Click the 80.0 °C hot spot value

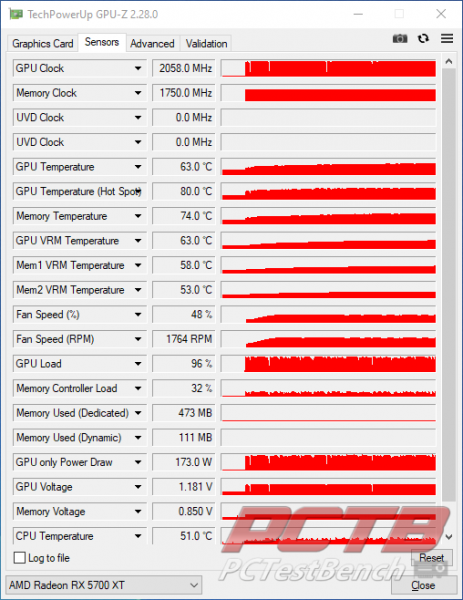point(184,191)
